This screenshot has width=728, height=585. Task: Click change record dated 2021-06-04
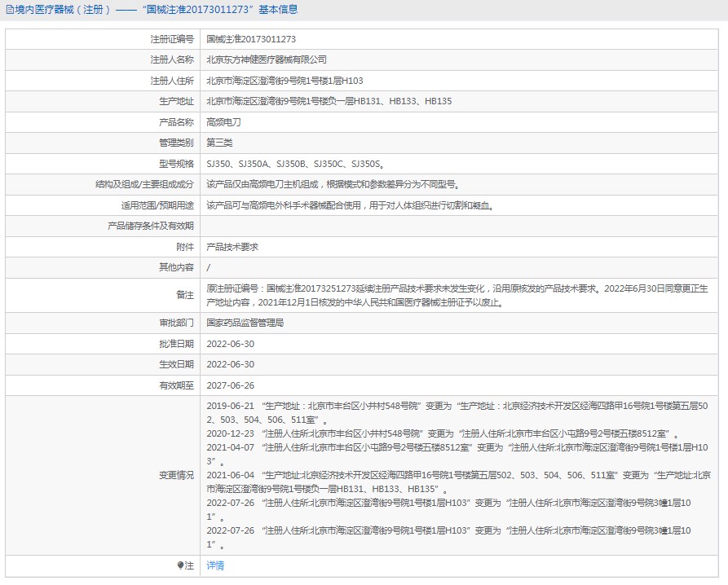459,482
